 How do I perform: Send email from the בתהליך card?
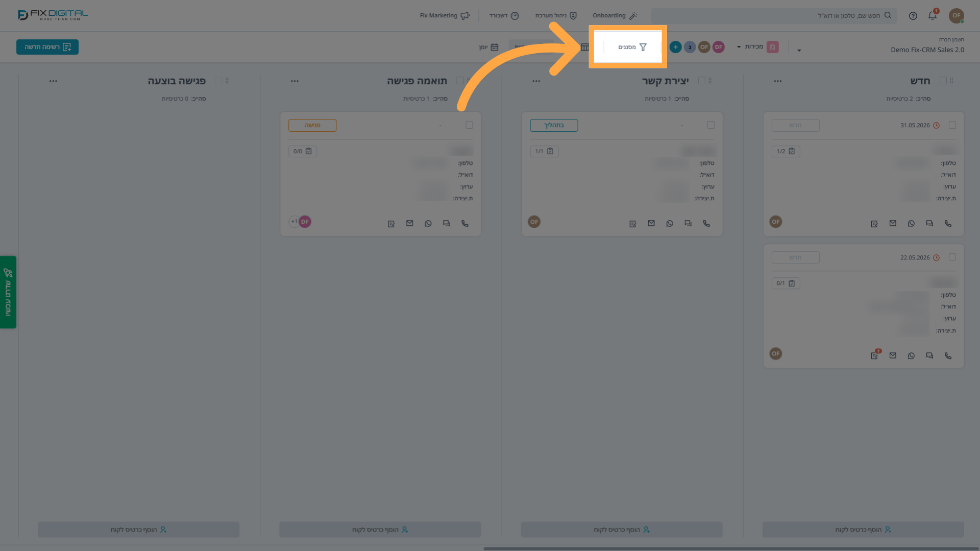[x=651, y=224]
